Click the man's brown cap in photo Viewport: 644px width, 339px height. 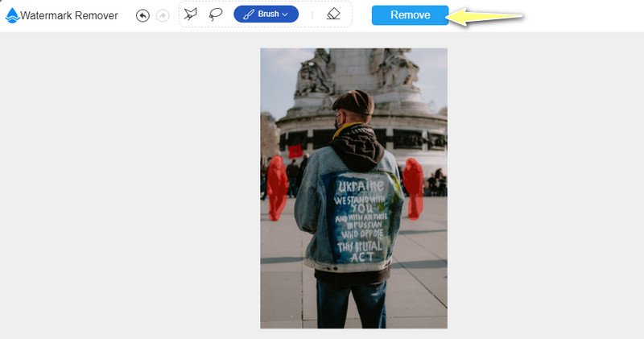(x=353, y=103)
